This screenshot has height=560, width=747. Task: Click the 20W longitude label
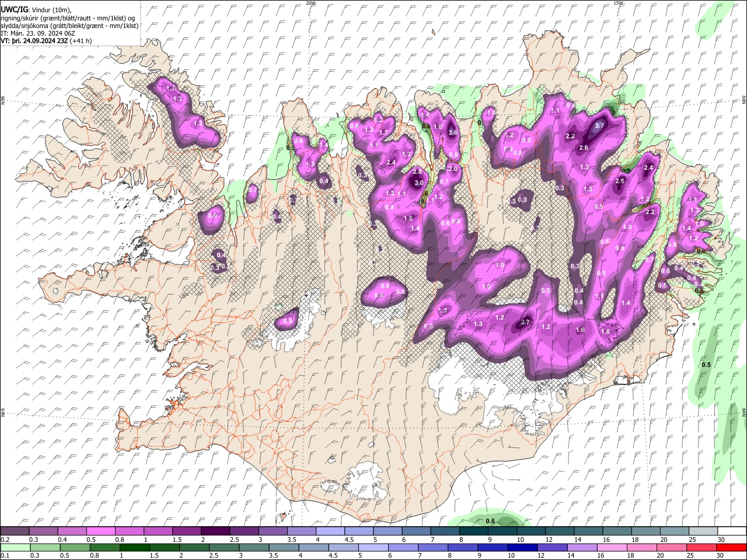[x=310, y=3]
